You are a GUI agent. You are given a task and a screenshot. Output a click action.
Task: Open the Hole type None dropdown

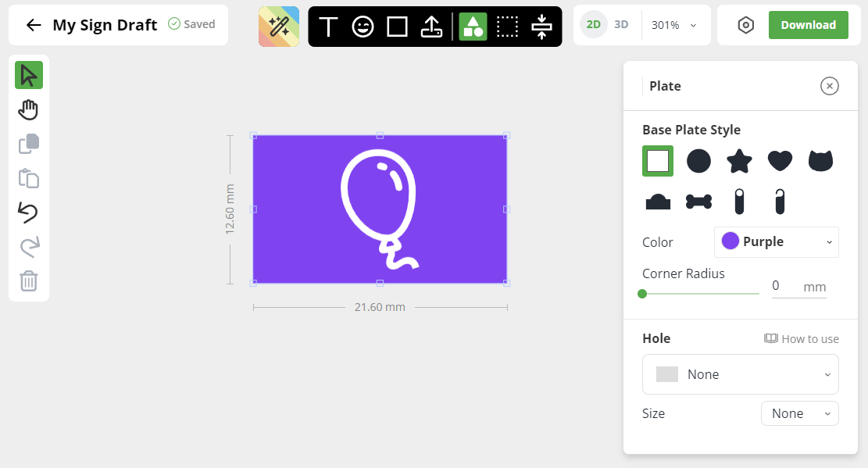(740, 374)
